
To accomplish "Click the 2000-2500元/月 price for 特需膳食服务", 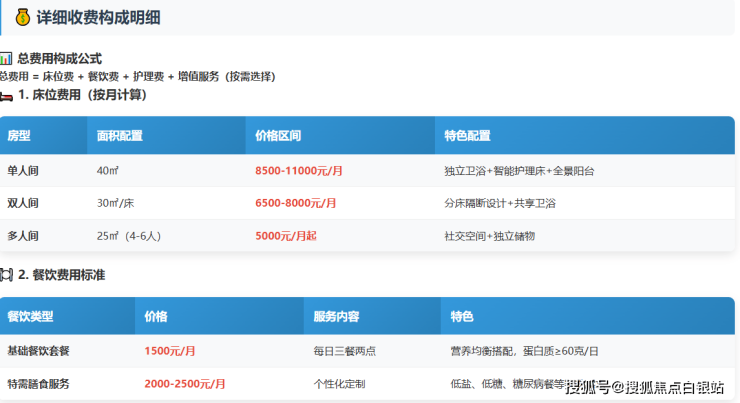I will click(x=185, y=384).
